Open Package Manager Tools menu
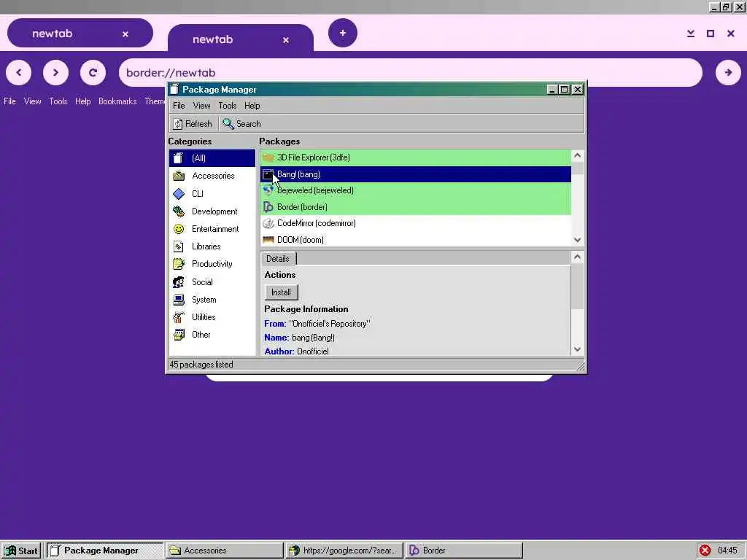The image size is (747, 560). pyautogui.click(x=228, y=106)
